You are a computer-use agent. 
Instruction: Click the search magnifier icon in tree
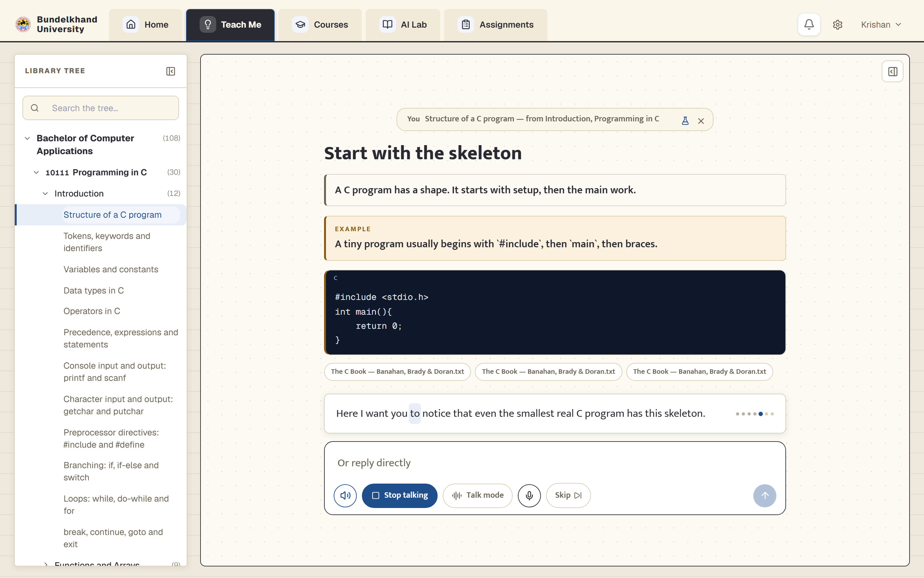pos(35,108)
